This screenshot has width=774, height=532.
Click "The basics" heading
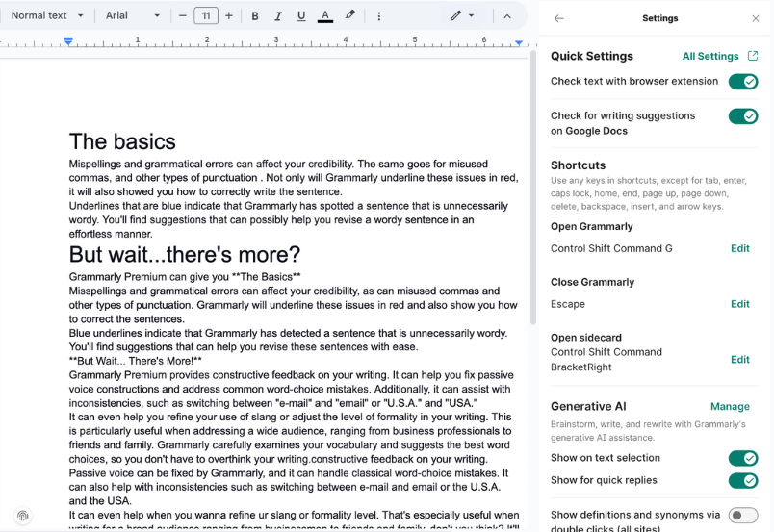pyautogui.click(x=122, y=142)
